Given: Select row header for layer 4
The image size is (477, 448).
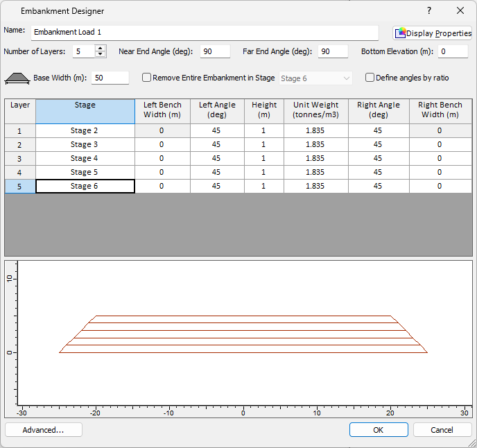Looking at the screenshot, I should 20,172.
